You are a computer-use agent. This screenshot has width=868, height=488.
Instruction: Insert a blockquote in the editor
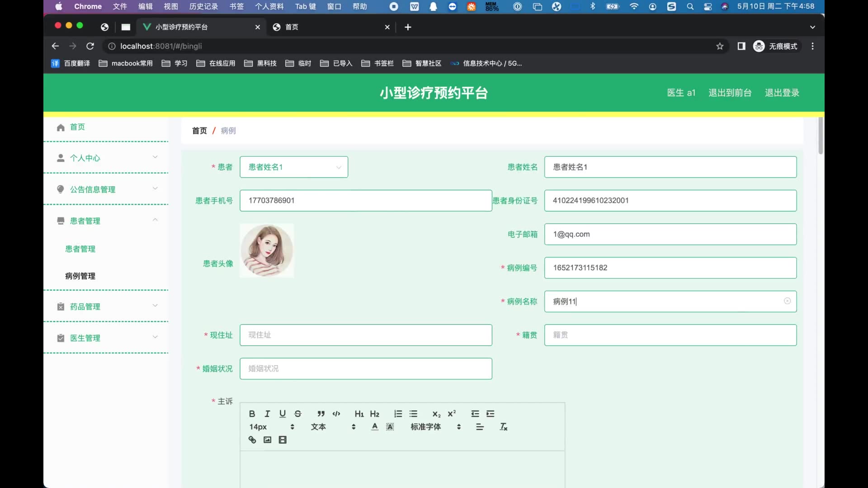coord(321,414)
